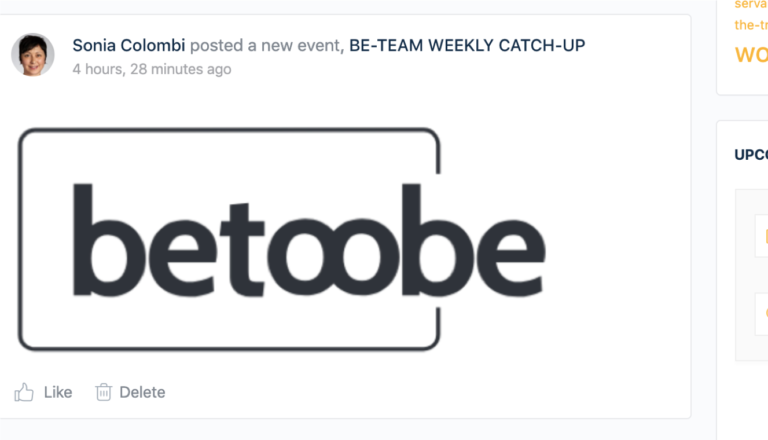Open the betoobe logo event image
This screenshot has height=440, width=768.
click(x=282, y=239)
